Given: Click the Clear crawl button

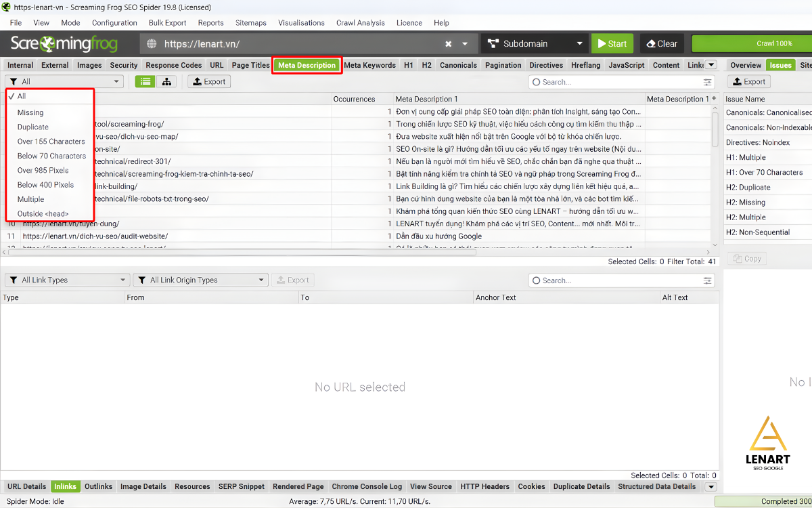Looking at the screenshot, I should [x=660, y=44].
